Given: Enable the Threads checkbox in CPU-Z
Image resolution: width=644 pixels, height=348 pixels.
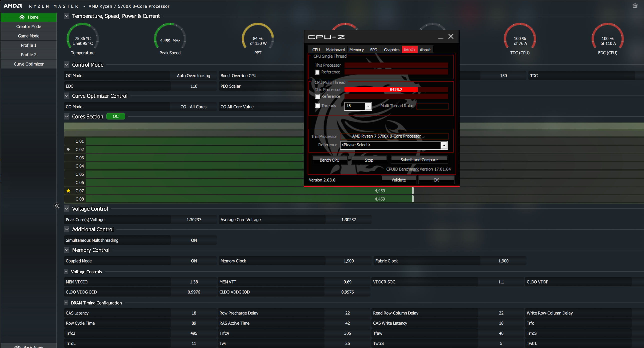Looking at the screenshot, I should pyautogui.click(x=317, y=106).
